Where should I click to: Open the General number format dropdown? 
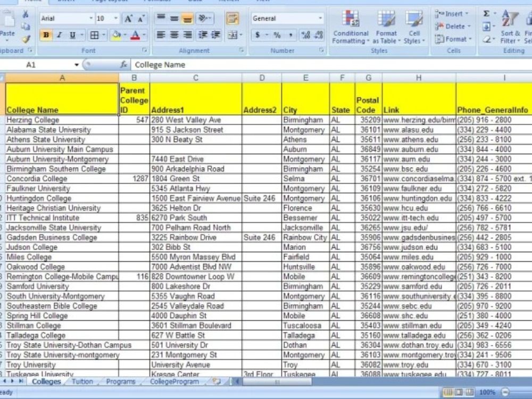click(x=320, y=18)
